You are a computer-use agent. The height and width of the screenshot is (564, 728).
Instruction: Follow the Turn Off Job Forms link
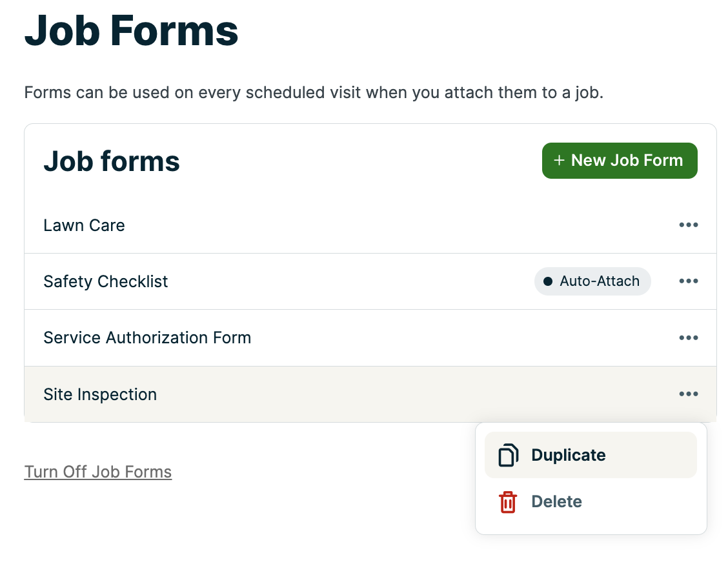(98, 472)
